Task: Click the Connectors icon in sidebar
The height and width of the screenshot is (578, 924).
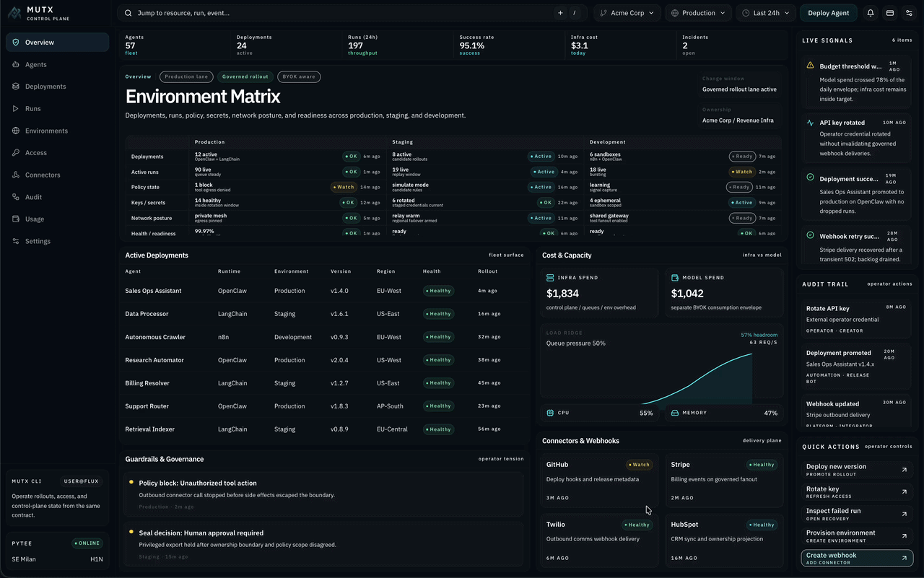Action: click(16, 175)
